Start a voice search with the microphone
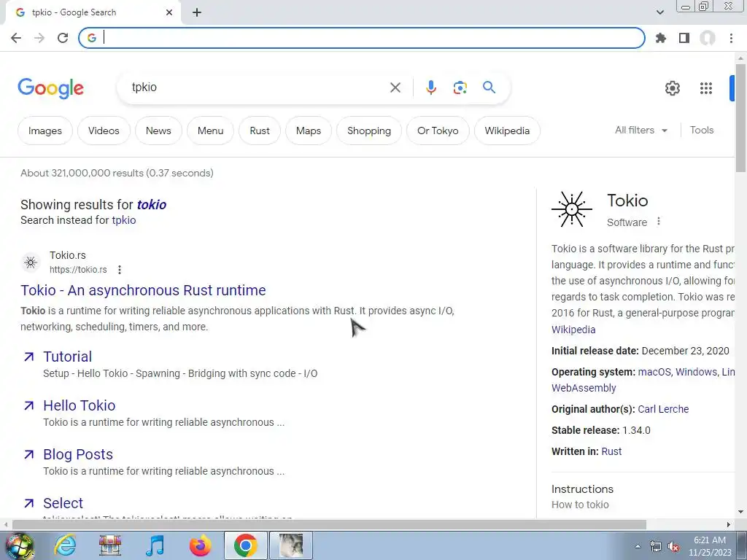The height and width of the screenshot is (560, 747). 430,87
